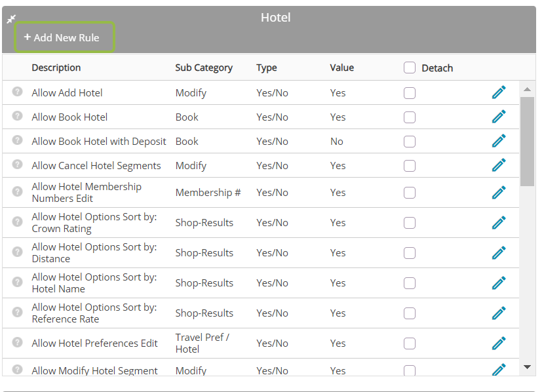Screen dimensions: 544x392
Task: Open the editor for Allow Cancel Hotel Segments
Action: 499,165
